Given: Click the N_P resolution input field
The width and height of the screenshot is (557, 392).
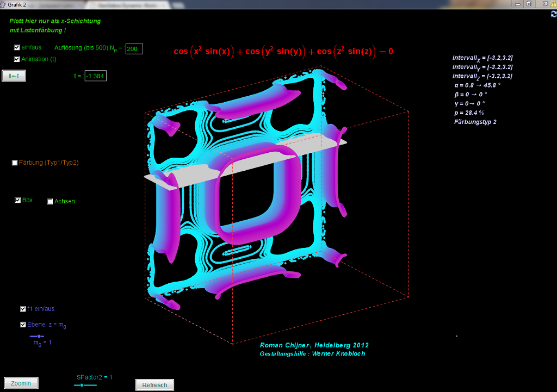Looking at the screenshot, I should coord(134,49).
